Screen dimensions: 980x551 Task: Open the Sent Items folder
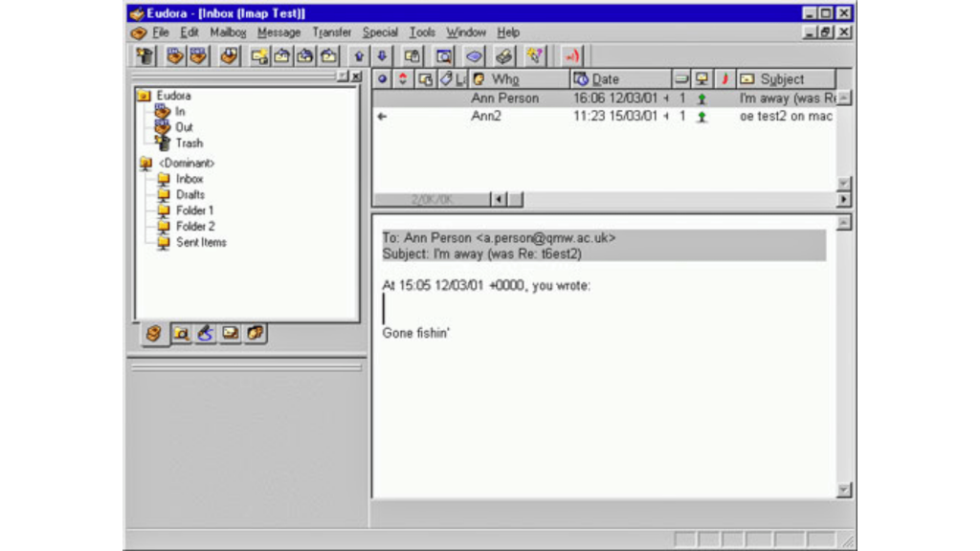[201, 243]
